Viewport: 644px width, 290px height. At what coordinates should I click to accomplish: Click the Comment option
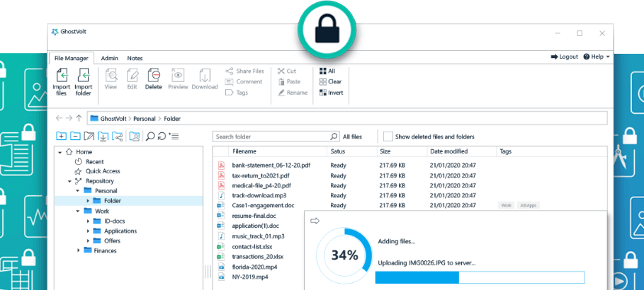(x=244, y=81)
